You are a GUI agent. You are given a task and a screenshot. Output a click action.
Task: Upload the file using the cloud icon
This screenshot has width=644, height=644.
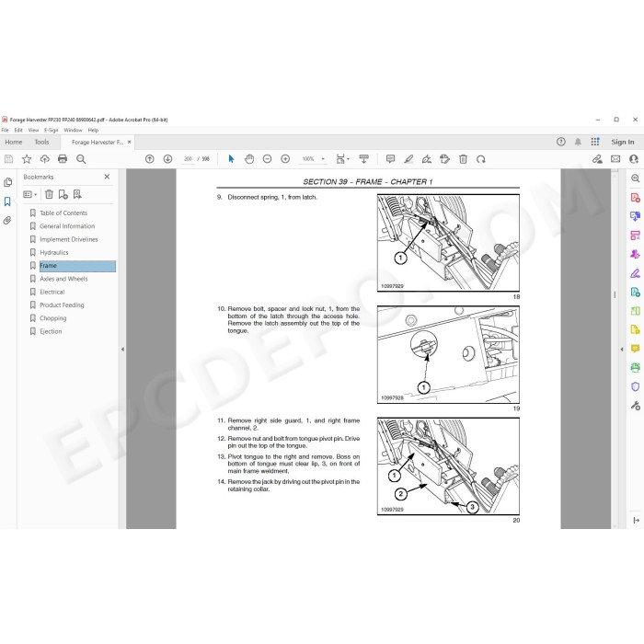[x=45, y=159]
